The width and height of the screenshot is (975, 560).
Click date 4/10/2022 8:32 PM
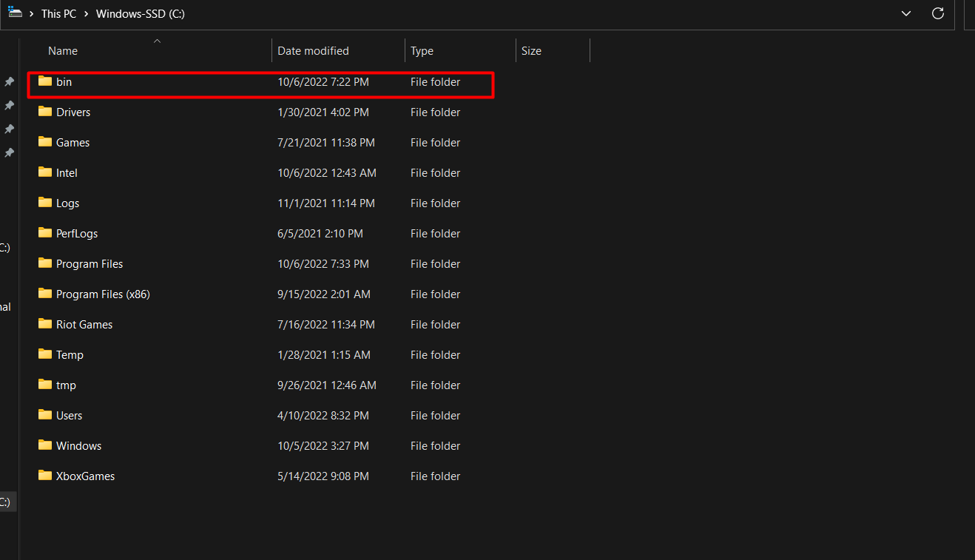(323, 416)
